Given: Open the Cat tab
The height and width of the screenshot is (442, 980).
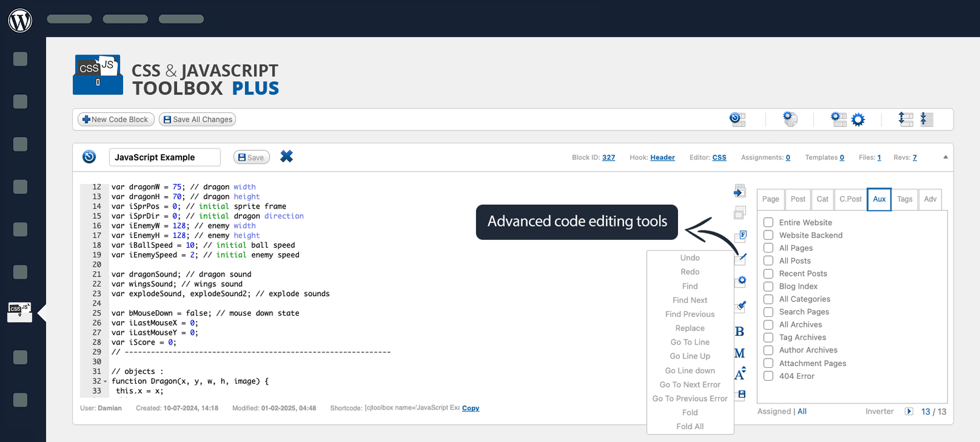Looking at the screenshot, I should click(823, 199).
